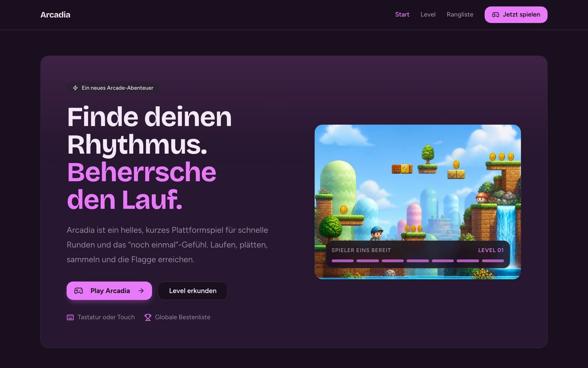Click the arrow icon in Play Arcadia
This screenshot has width=588, height=368.
[x=141, y=291]
